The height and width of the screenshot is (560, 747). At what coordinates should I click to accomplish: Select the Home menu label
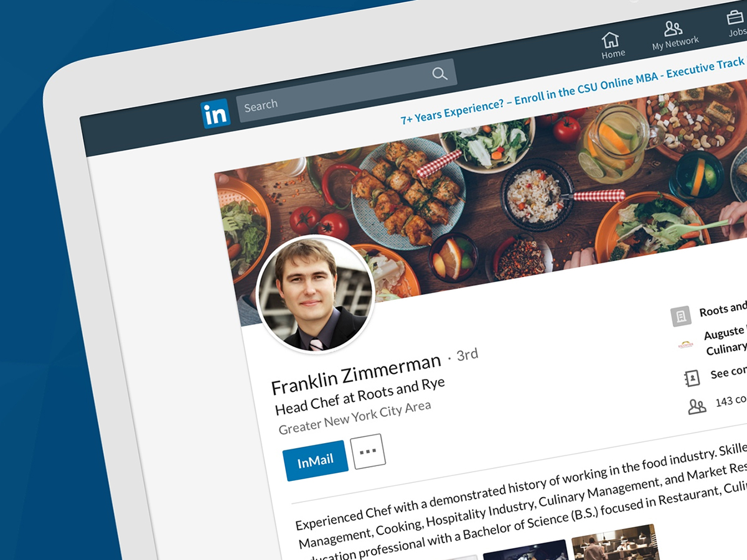(x=613, y=54)
